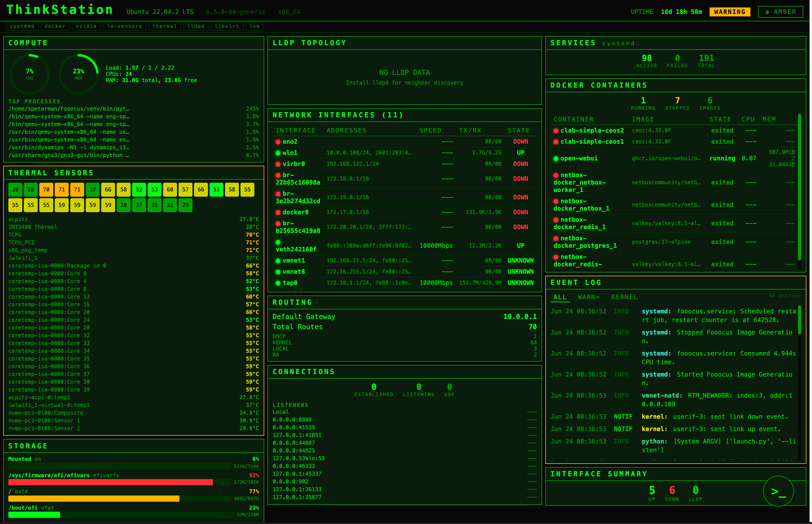The width and height of the screenshot is (812, 524).
Task: Click the green status dot for vmnet8
Action: tap(278, 272)
